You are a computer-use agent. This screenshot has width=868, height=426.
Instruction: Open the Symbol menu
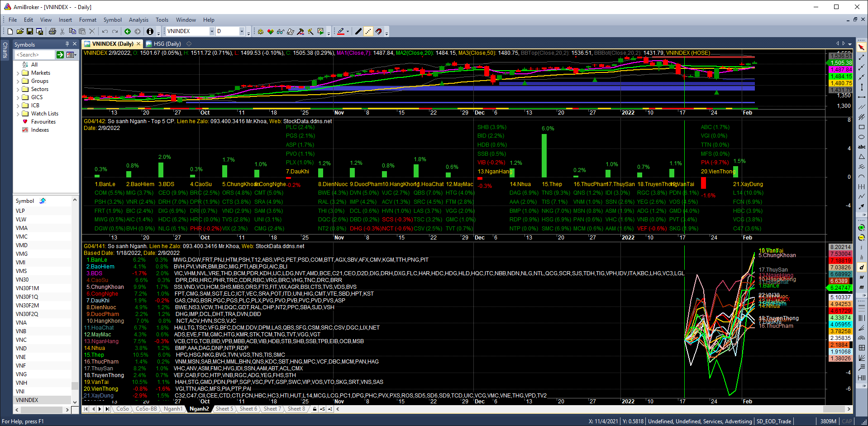112,20
